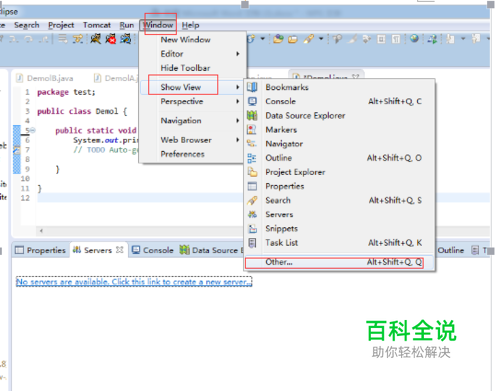Click the Show Whitespace Characters paragraph icon
The width and height of the screenshot is (500, 391).
coord(396,39)
